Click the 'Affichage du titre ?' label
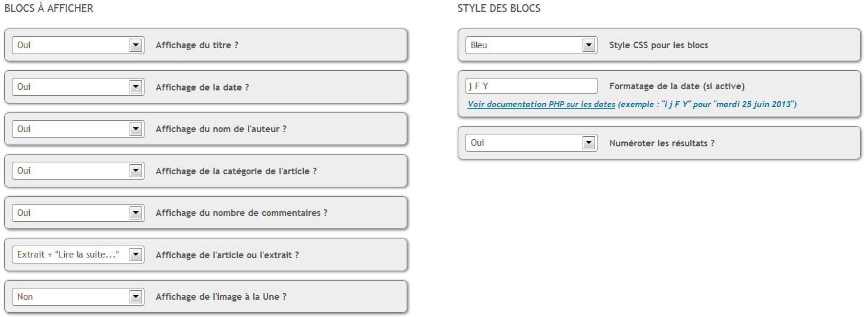The width and height of the screenshot is (868, 317). 197,45
